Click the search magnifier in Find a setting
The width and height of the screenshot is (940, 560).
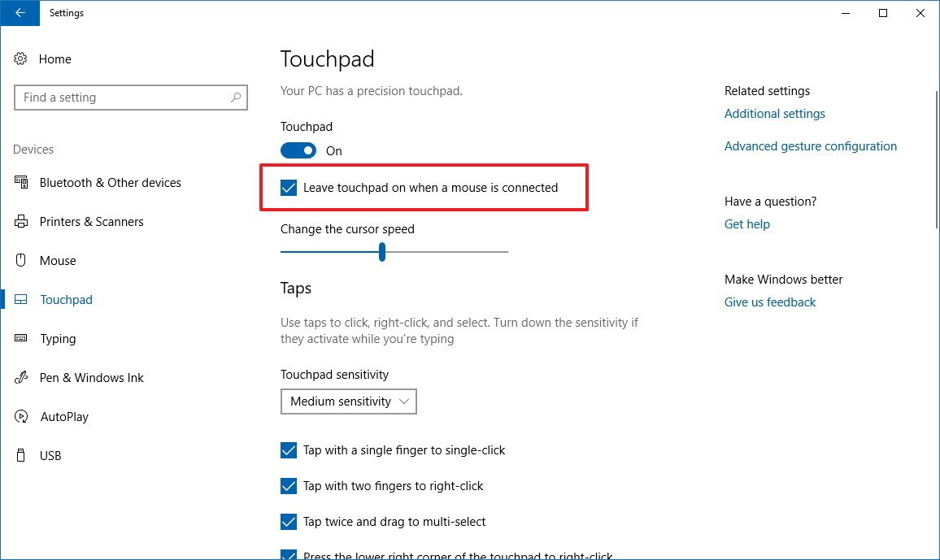pyautogui.click(x=236, y=98)
